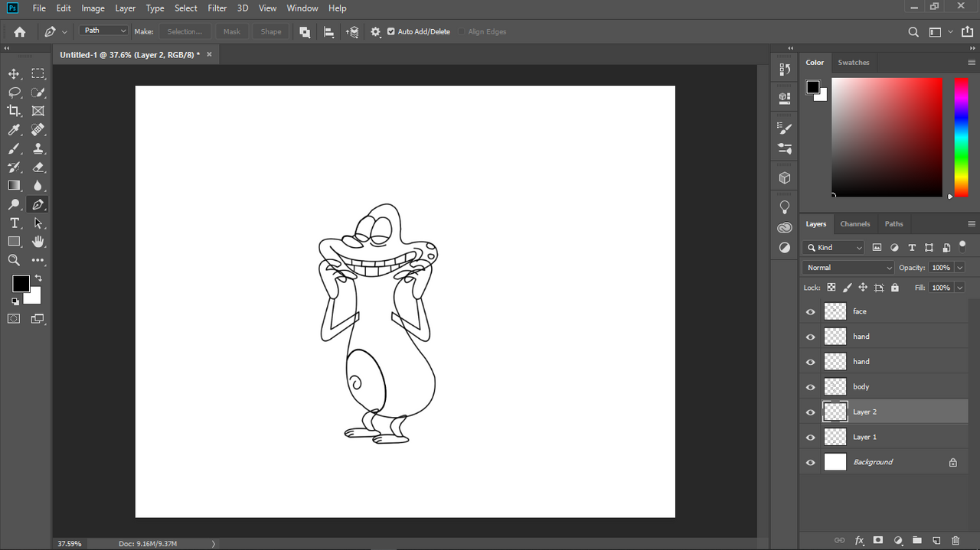This screenshot has height=550, width=980.
Task: Select the Eyedropper tool
Action: [x=14, y=130]
